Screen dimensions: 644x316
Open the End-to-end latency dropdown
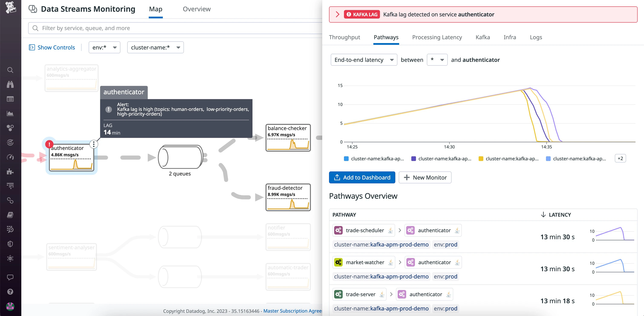click(364, 60)
